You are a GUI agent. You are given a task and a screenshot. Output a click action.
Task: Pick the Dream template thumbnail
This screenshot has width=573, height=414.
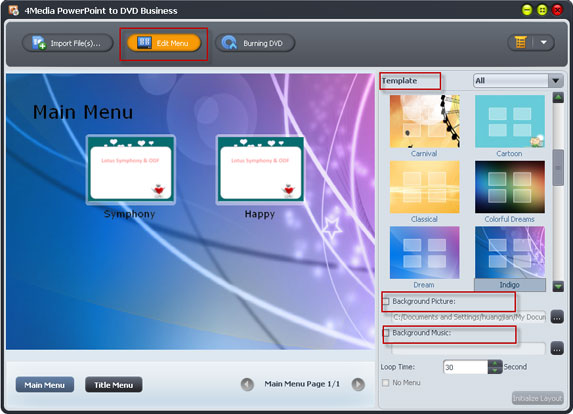[425, 252]
